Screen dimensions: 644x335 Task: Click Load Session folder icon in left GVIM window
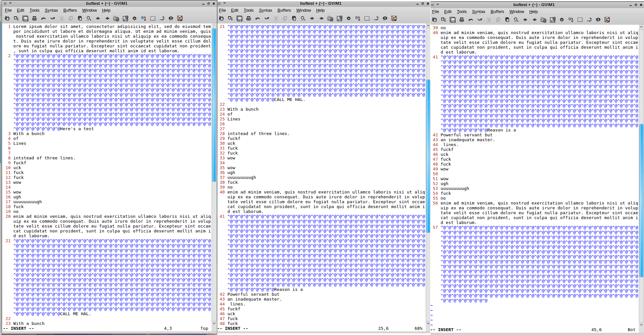click(x=116, y=19)
